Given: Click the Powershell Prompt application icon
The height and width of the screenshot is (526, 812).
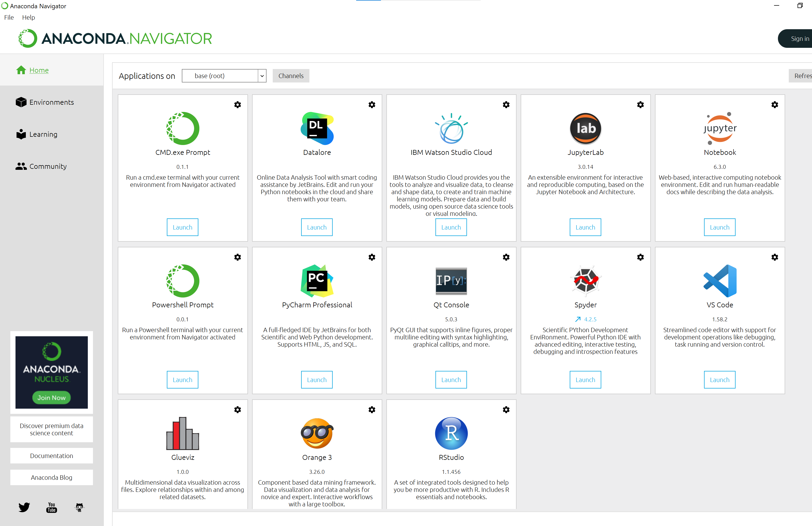Looking at the screenshot, I should click(x=183, y=281).
